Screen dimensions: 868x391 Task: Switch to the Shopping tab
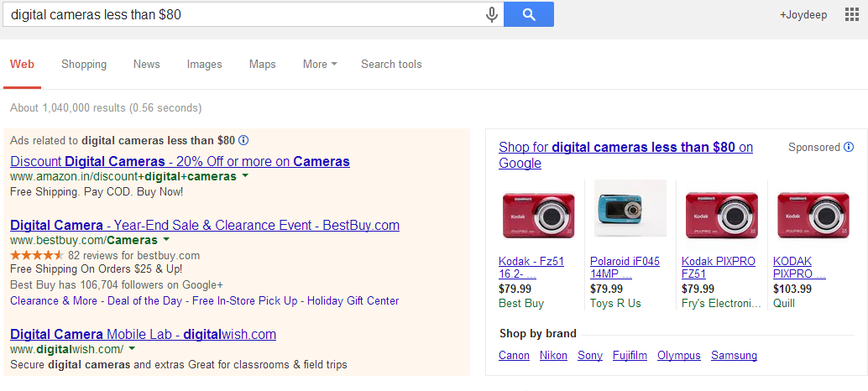point(84,64)
